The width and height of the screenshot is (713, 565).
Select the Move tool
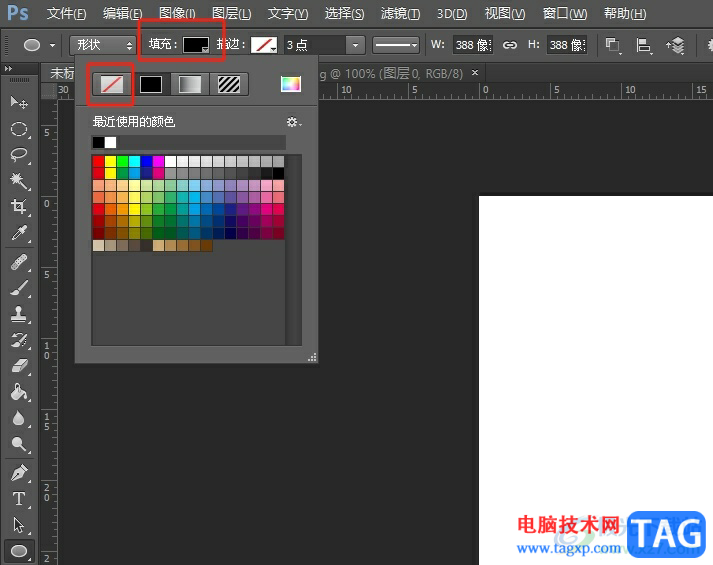(x=19, y=102)
